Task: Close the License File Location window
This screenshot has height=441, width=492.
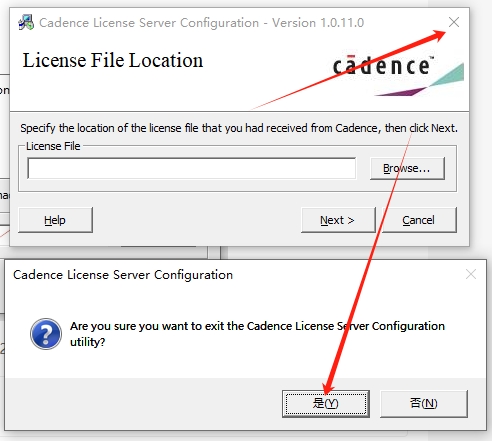Action: tap(454, 22)
